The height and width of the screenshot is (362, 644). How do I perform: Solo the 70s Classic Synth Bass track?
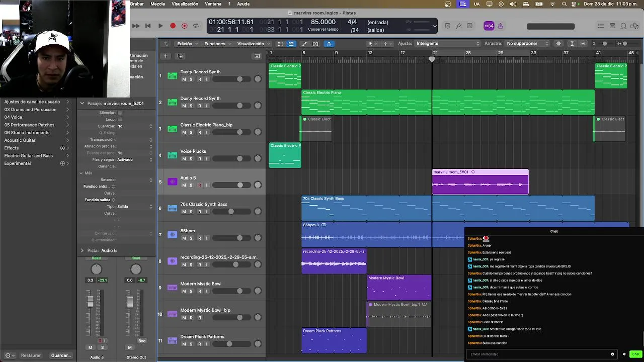pyautogui.click(x=191, y=212)
